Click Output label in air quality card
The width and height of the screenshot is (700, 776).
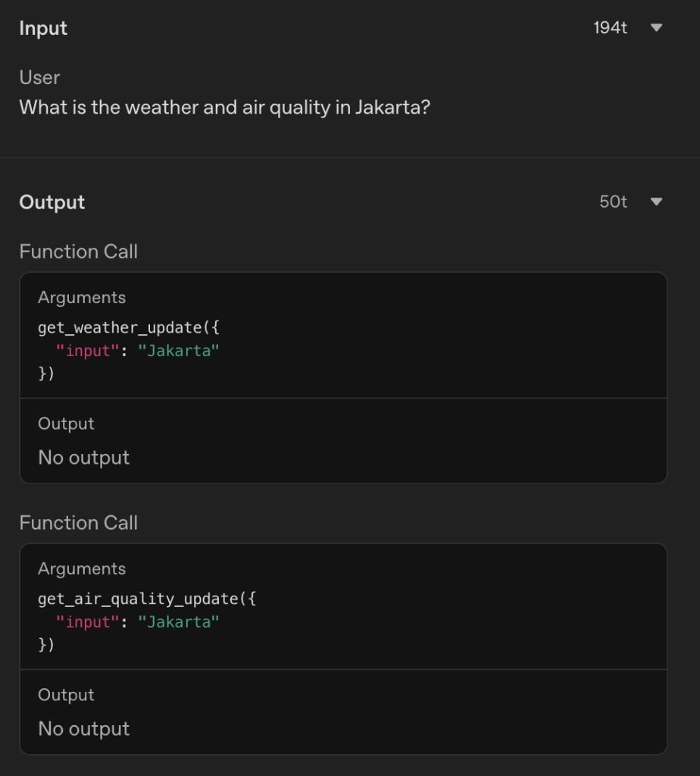66,695
